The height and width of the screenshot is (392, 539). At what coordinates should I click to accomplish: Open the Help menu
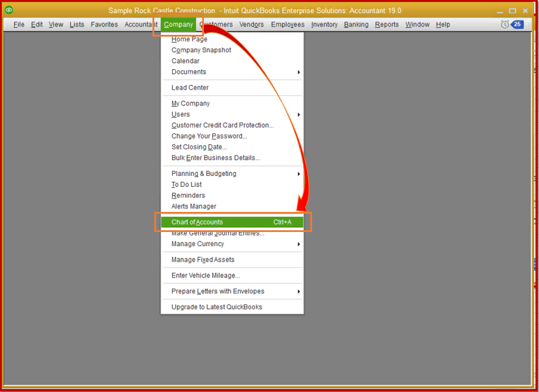point(443,24)
